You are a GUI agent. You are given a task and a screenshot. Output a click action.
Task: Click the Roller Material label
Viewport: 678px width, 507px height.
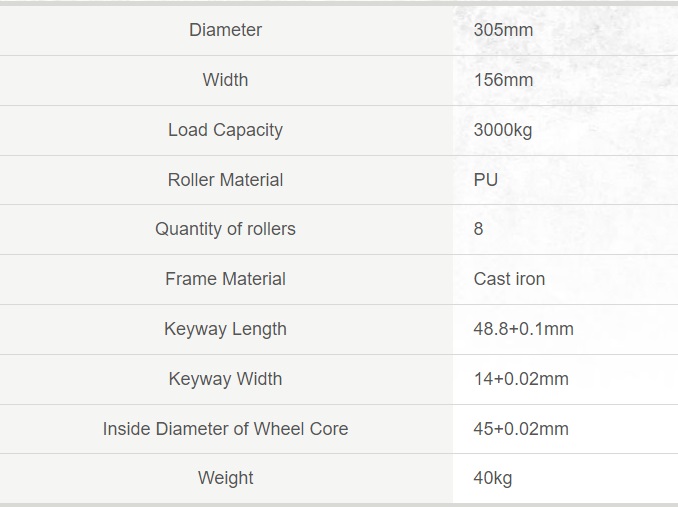(x=225, y=180)
